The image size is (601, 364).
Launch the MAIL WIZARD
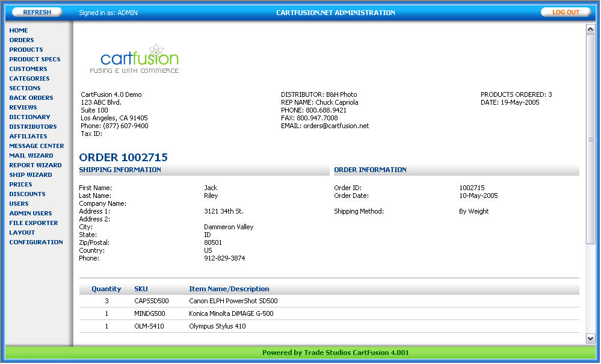[31, 155]
